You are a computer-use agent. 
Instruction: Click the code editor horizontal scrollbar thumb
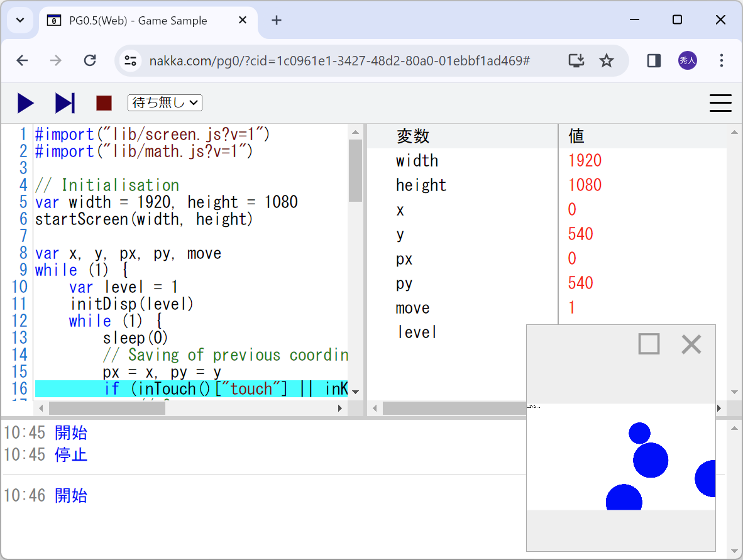tap(107, 408)
